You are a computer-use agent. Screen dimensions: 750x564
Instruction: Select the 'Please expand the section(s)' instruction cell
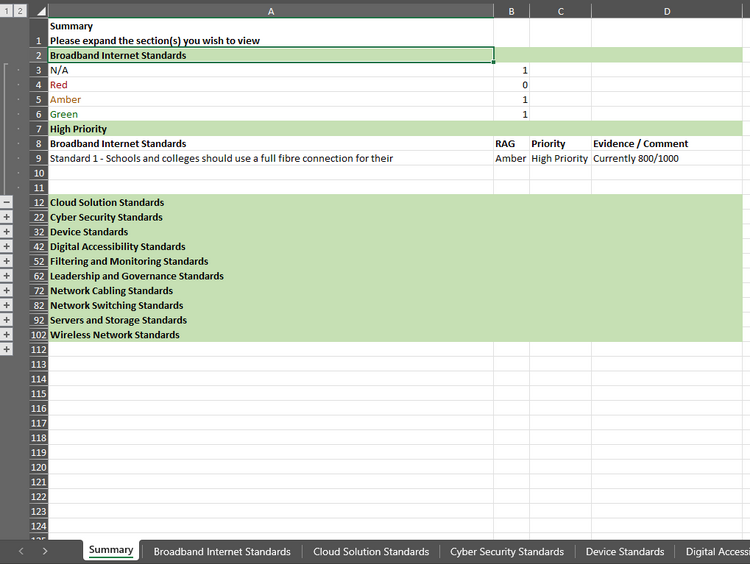pos(271,33)
